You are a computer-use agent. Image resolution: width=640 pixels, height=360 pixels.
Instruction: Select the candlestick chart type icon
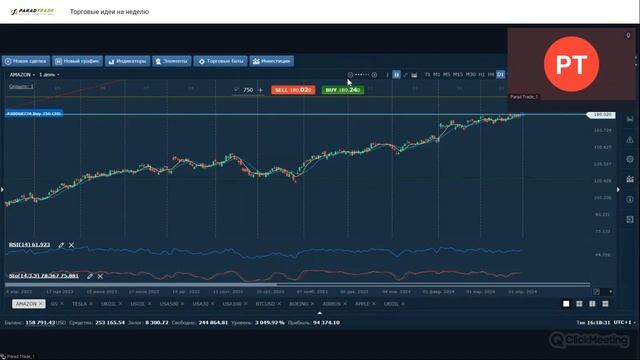pyautogui.click(x=396, y=74)
